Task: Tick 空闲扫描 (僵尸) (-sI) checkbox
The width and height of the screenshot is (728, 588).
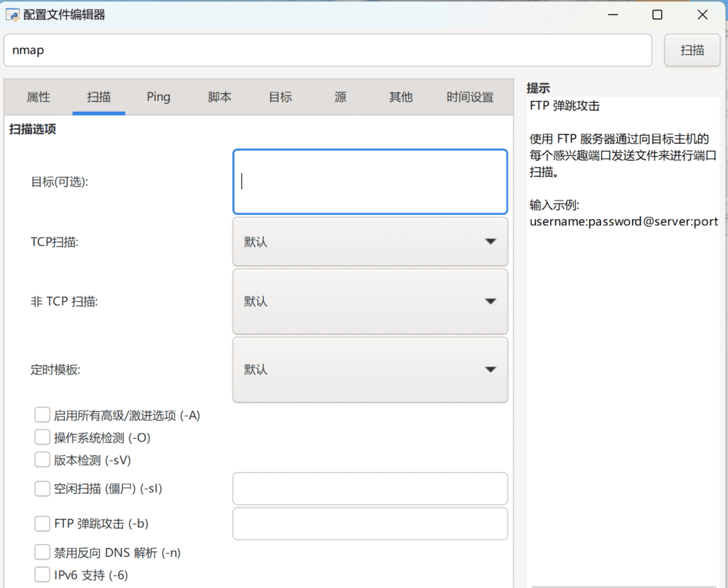Action: (42, 488)
